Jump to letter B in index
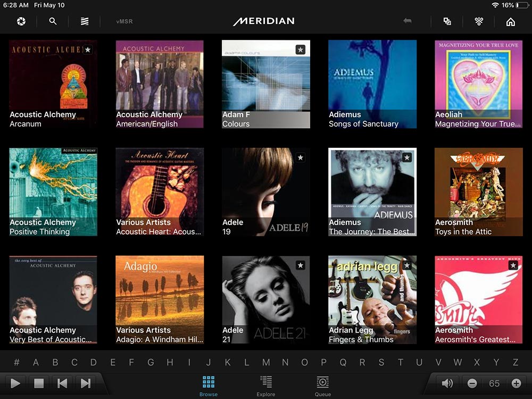Image resolution: width=532 pixels, height=399 pixels. pos(55,362)
